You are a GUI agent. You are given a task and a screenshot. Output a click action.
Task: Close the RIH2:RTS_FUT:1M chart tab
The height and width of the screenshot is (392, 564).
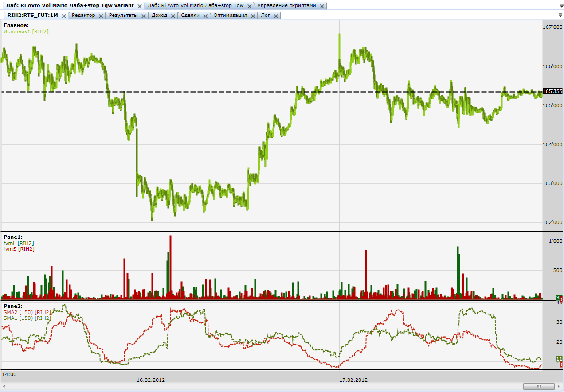point(64,16)
